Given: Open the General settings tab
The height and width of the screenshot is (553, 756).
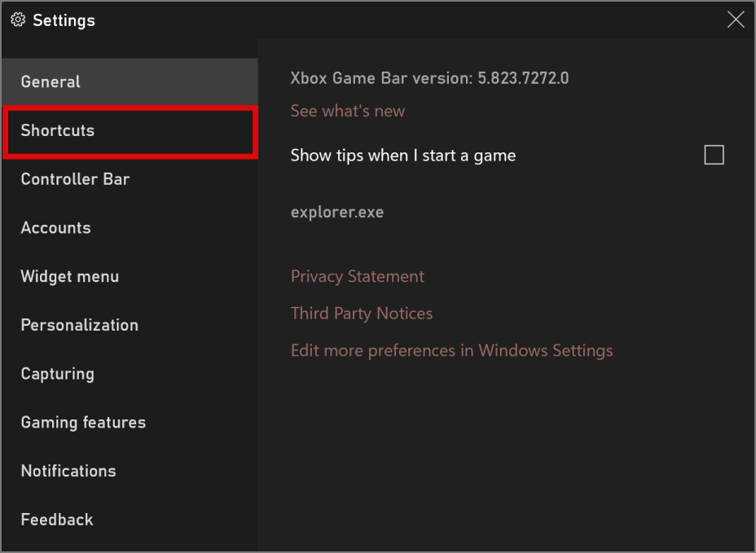Looking at the screenshot, I should 51,81.
